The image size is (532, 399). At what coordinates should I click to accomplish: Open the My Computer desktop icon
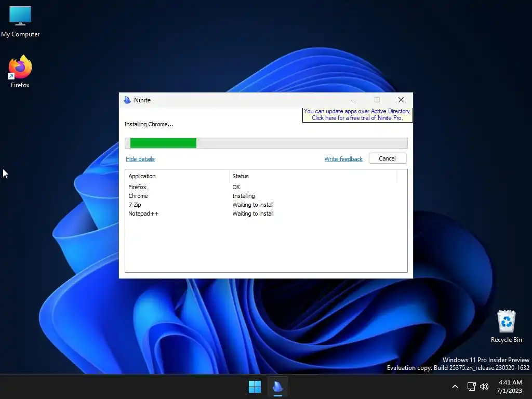pos(20,22)
